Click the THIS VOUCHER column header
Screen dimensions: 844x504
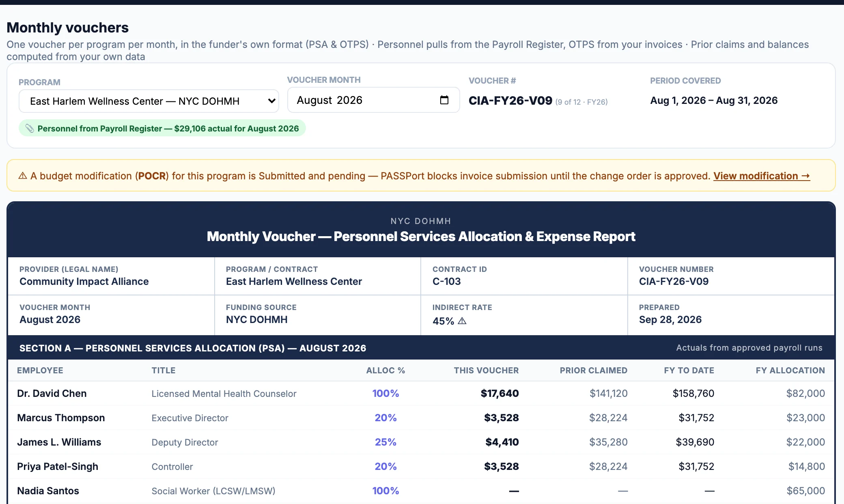coord(486,370)
